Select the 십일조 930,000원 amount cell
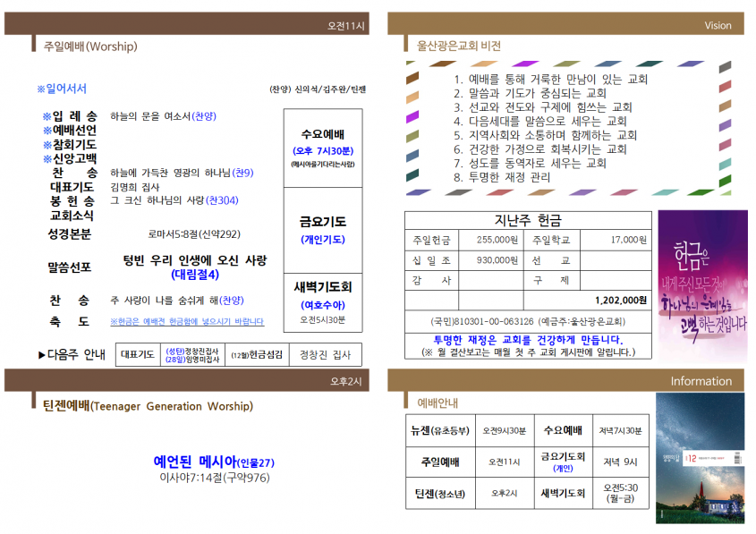This screenshot has width=756, height=534. pos(491,260)
